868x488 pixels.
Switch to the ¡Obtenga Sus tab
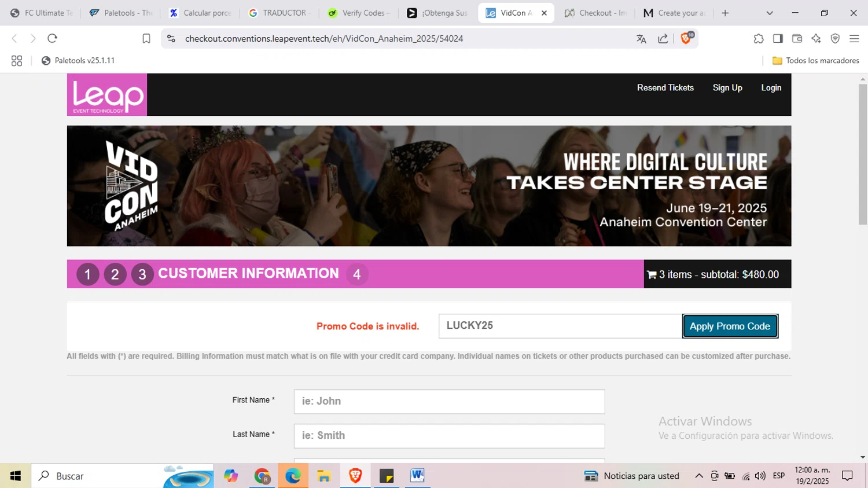(438, 13)
